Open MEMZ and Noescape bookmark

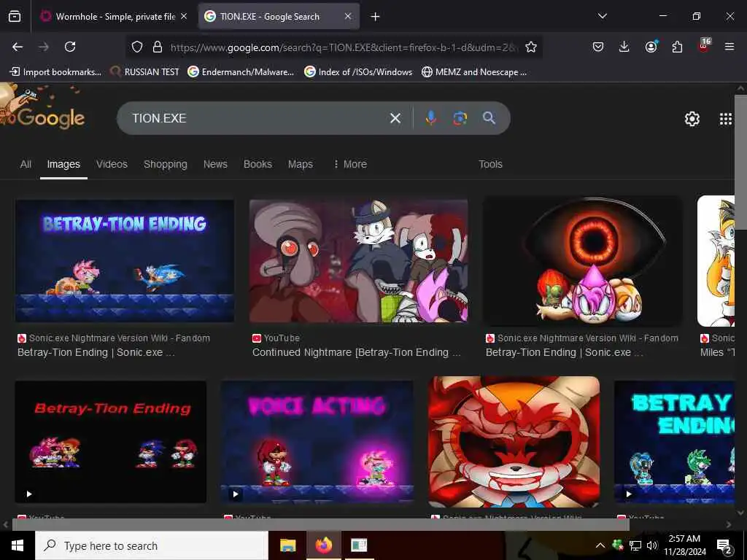tap(474, 72)
